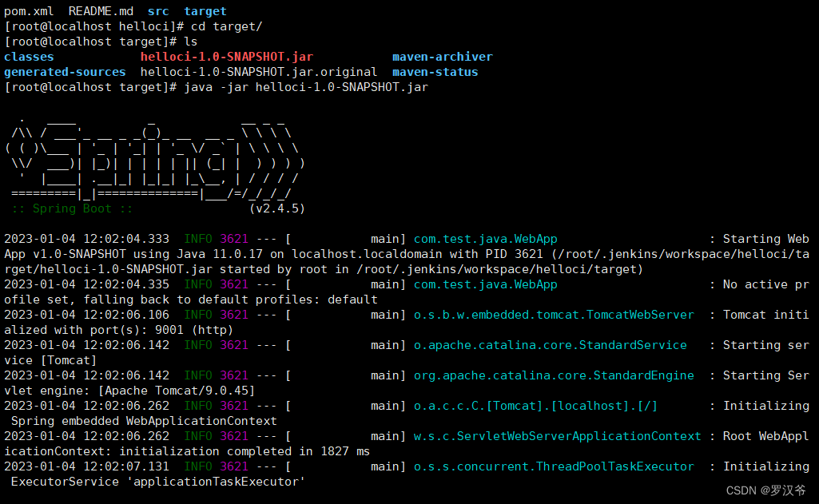Click the pom.xml file name
The width and height of the screenshot is (819, 504).
click(x=29, y=11)
